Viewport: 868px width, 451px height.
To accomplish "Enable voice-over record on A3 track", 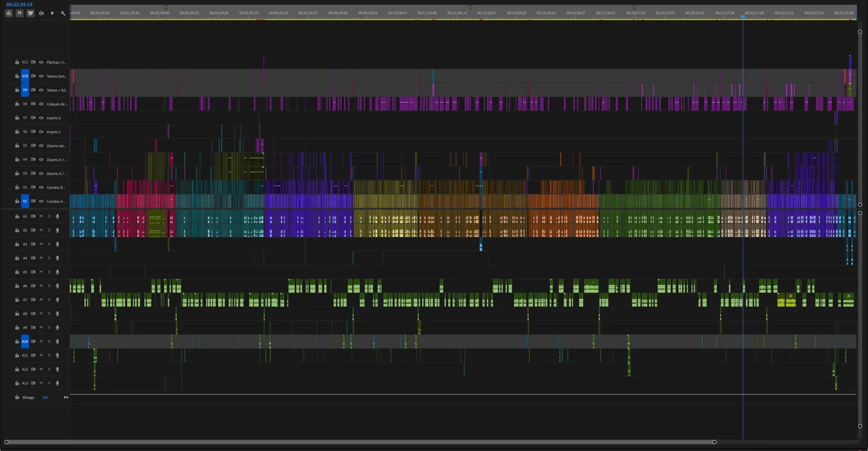I will pos(58,244).
